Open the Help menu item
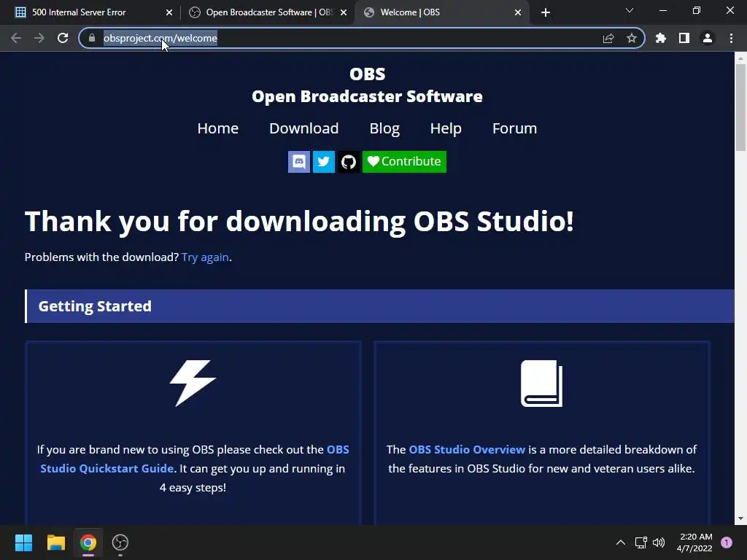This screenshot has height=560, width=747. pyautogui.click(x=446, y=128)
